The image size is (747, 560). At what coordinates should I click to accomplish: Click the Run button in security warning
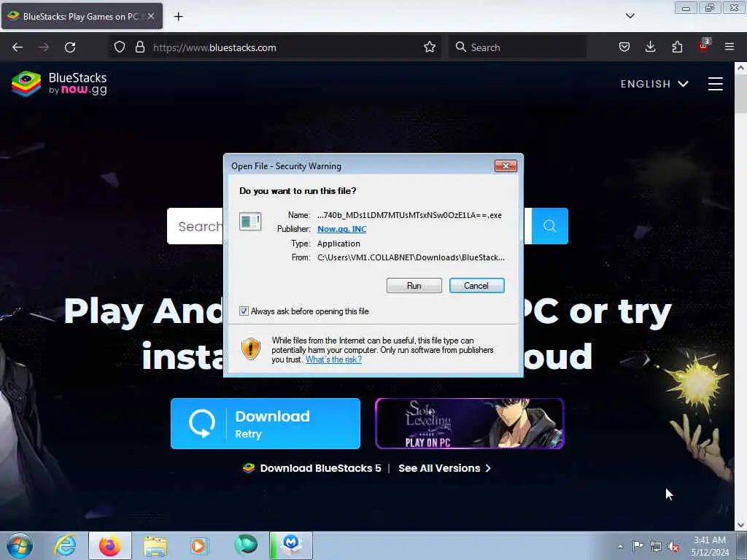(x=414, y=286)
